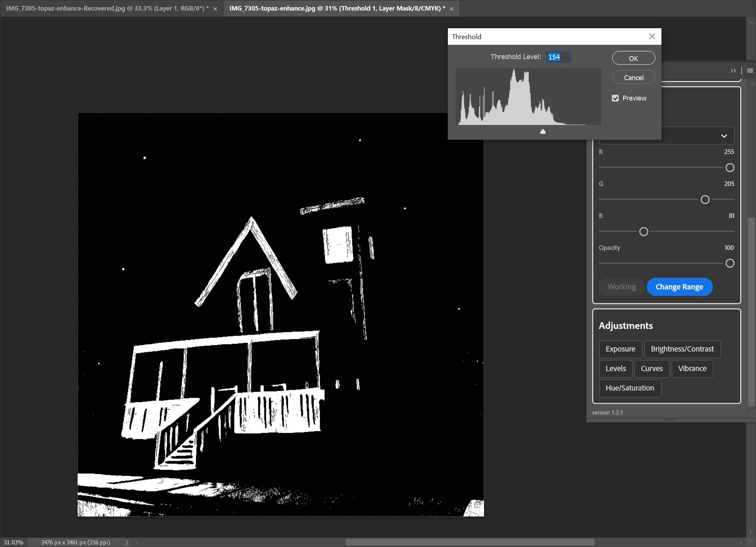Click the Threshold Level input field

(x=559, y=57)
